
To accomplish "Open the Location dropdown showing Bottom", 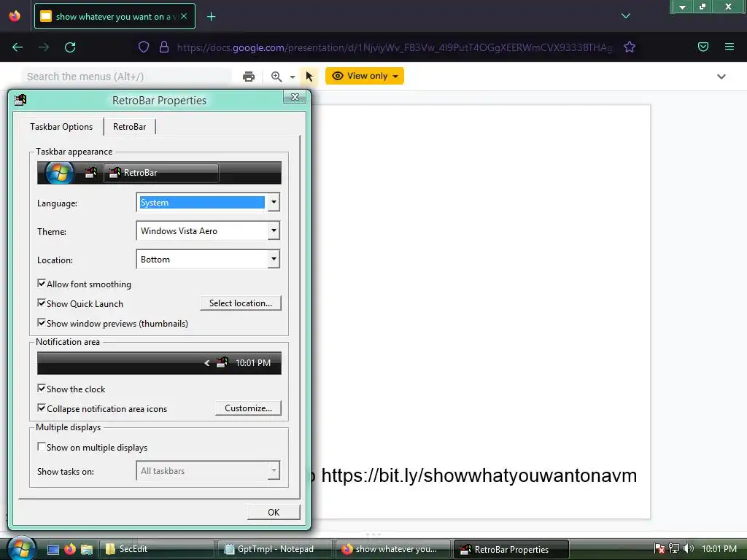I will pos(208,260).
